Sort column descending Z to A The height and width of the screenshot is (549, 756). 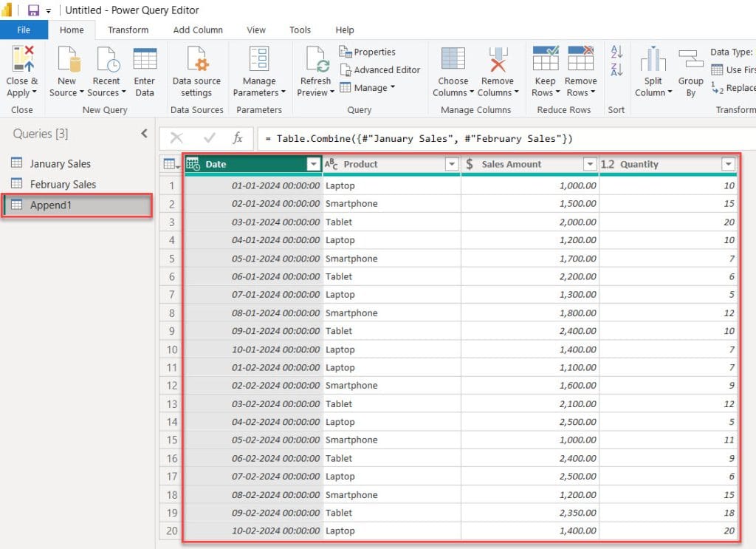tap(616, 69)
